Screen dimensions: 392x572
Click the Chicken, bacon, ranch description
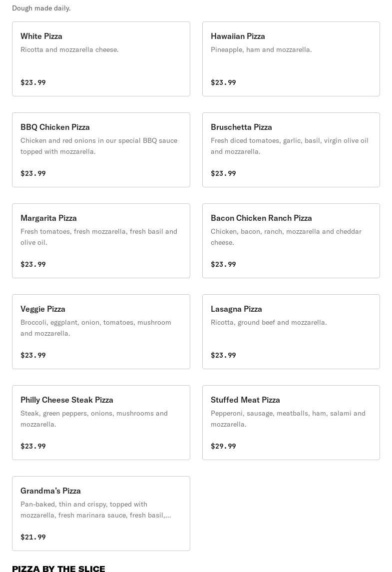[286, 237]
